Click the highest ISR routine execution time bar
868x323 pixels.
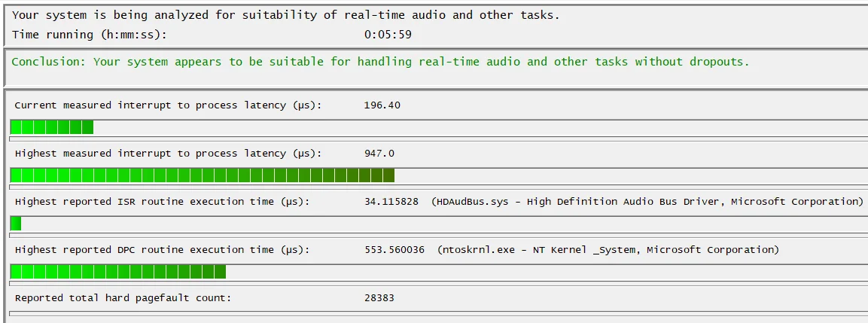tap(439, 224)
